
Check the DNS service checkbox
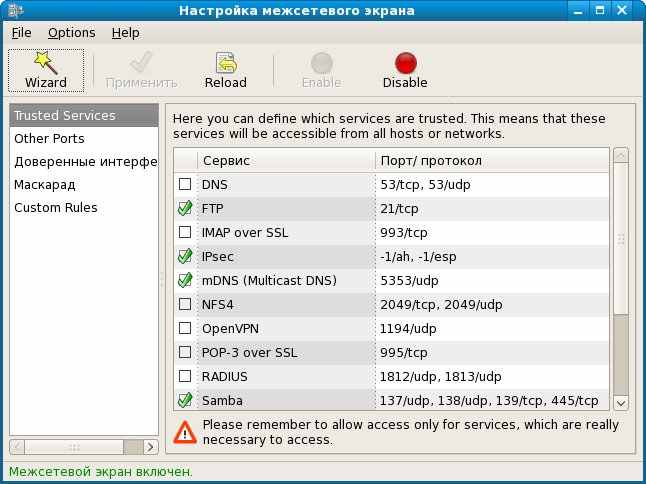[x=185, y=184]
